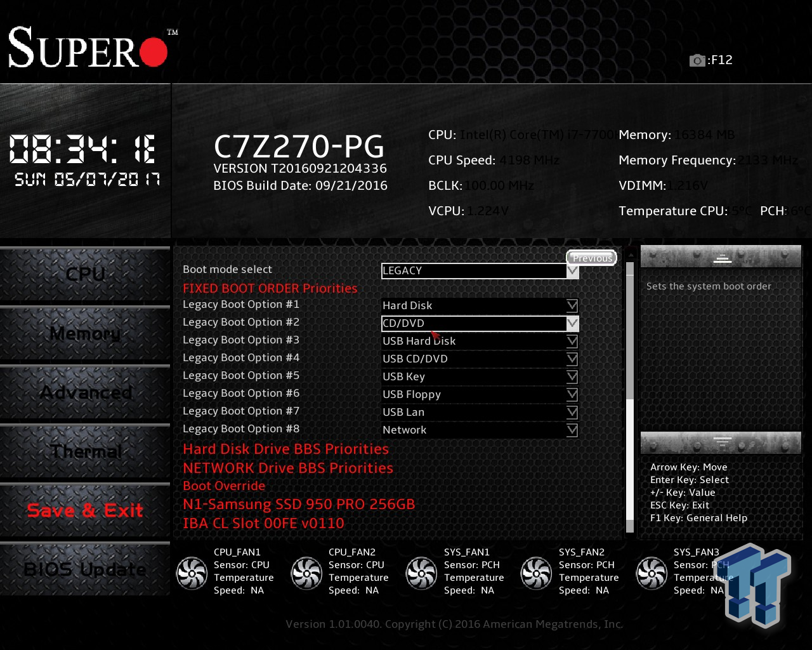Click the Supero logo

(93, 46)
